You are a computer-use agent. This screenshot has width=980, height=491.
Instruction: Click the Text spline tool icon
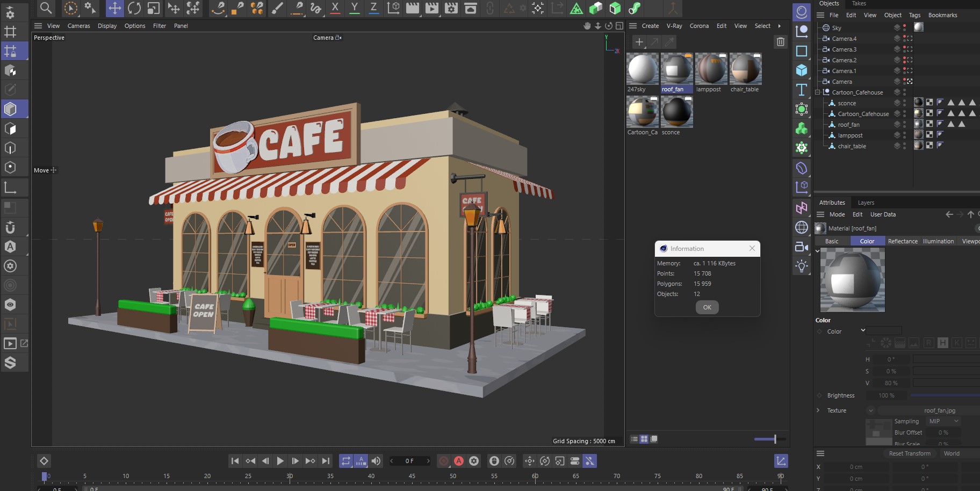pos(802,90)
